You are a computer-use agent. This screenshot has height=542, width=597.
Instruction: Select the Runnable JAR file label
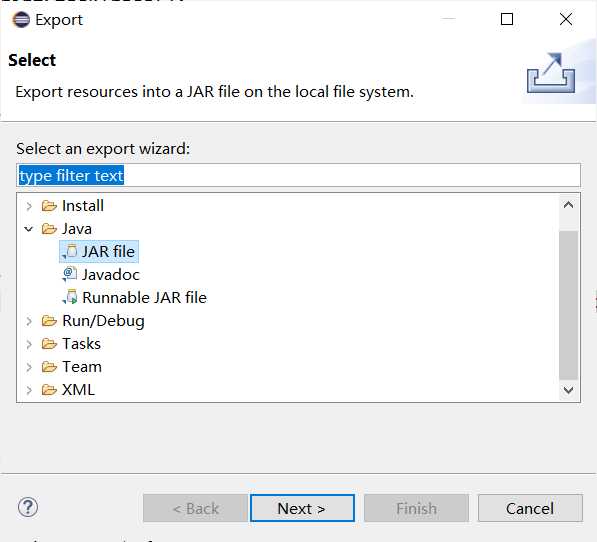coord(144,298)
